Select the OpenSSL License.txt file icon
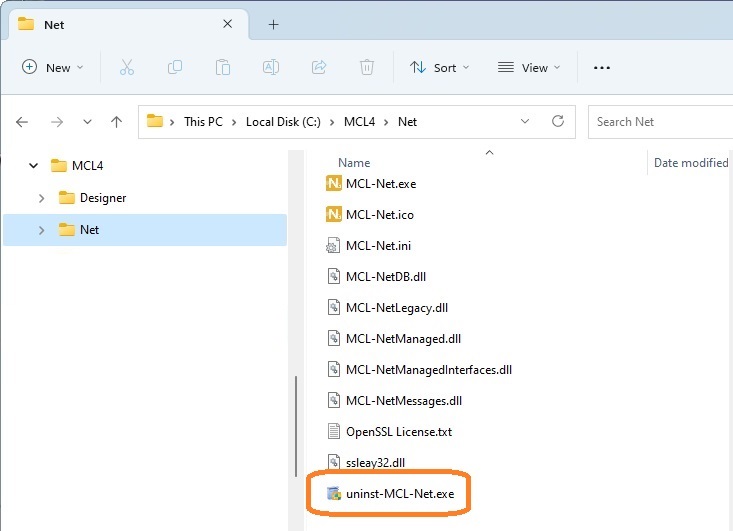733x531 pixels. 333,431
